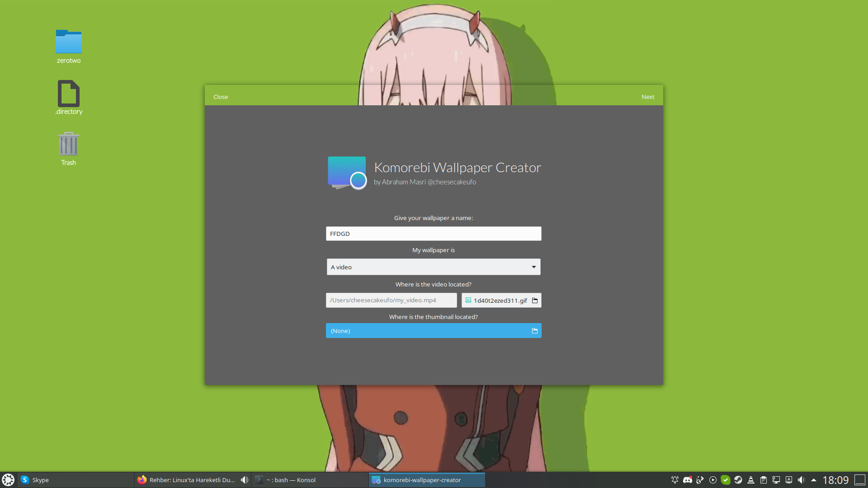868x488 pixels.
Task: Expand the 'A video' wallpaper type dropdown
Action: [433, 267]
